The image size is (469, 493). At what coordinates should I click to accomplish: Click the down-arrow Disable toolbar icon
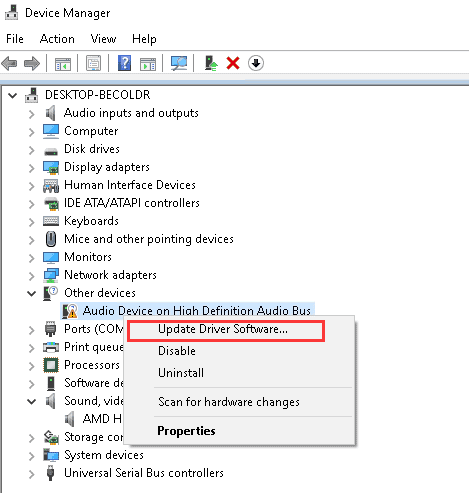(256, 63)
